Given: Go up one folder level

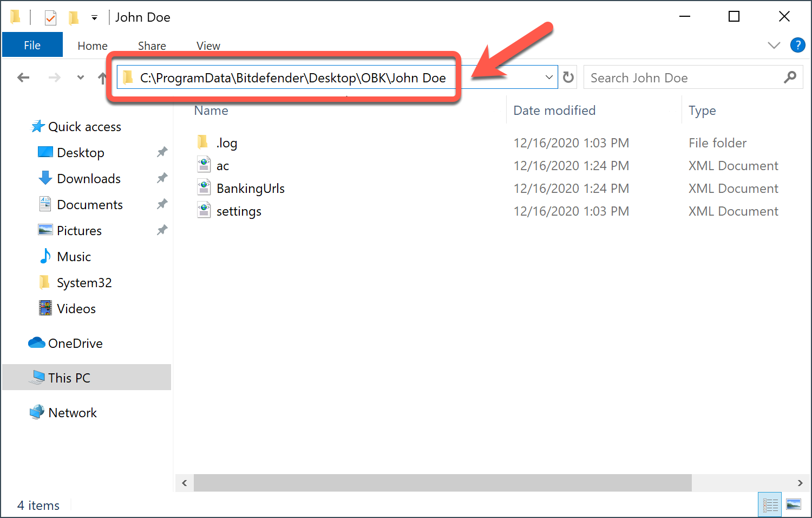Looking at the screenshot, I should 102,78.
